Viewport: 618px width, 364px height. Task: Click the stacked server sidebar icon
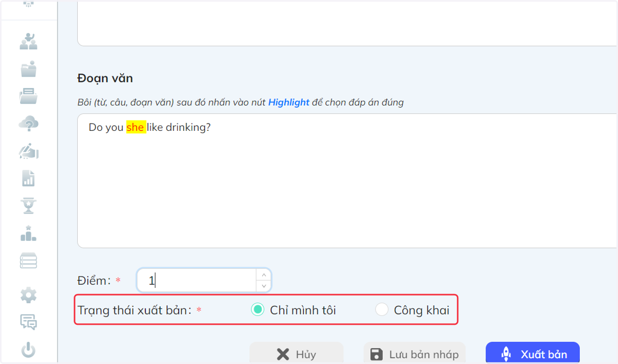(x=28, y=261)
